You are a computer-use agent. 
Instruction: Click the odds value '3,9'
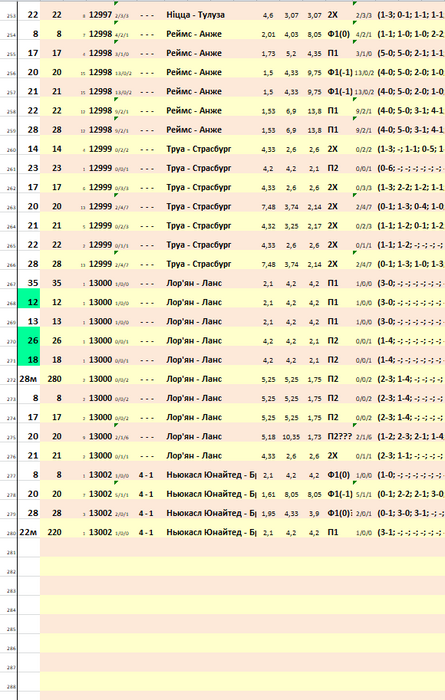314,514
